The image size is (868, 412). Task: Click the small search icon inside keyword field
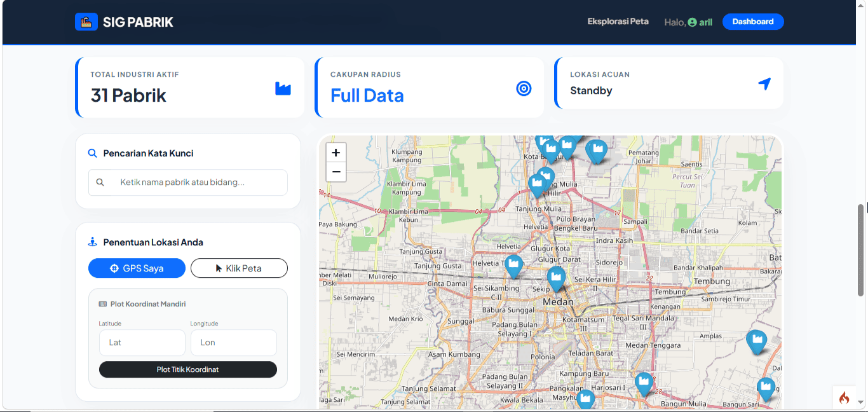tap(100, 182)
